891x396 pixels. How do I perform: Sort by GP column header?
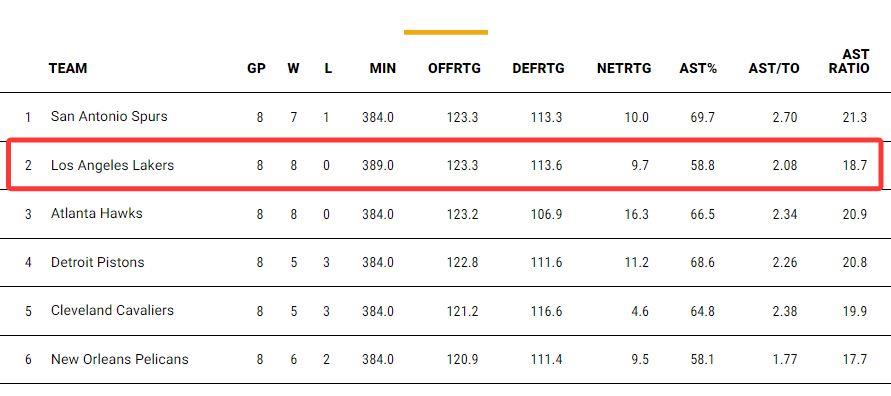point(256,69)
